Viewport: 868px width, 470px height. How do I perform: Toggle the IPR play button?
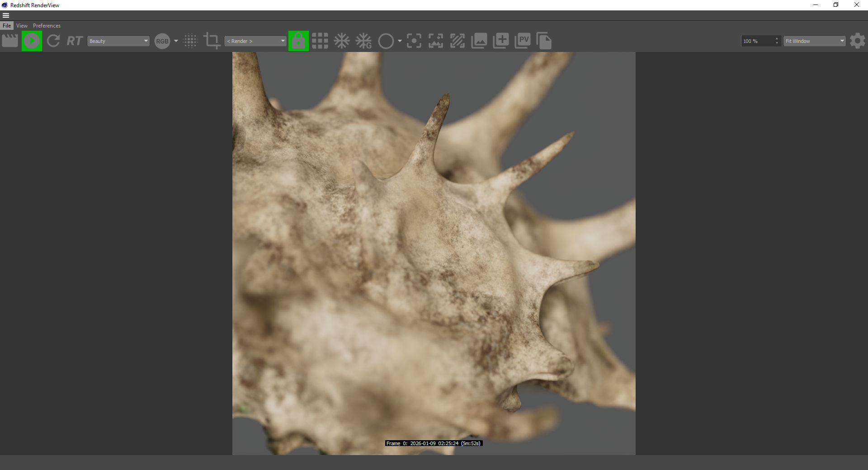tap(32, 41)
